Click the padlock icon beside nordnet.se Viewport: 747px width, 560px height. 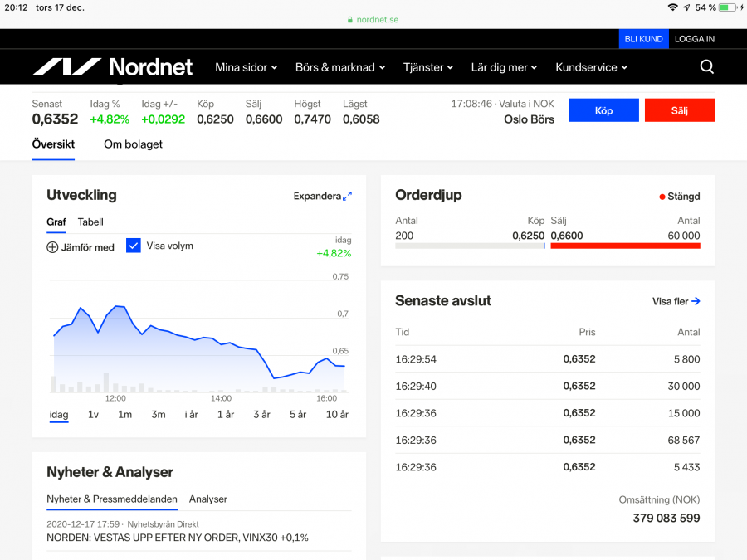351,20
